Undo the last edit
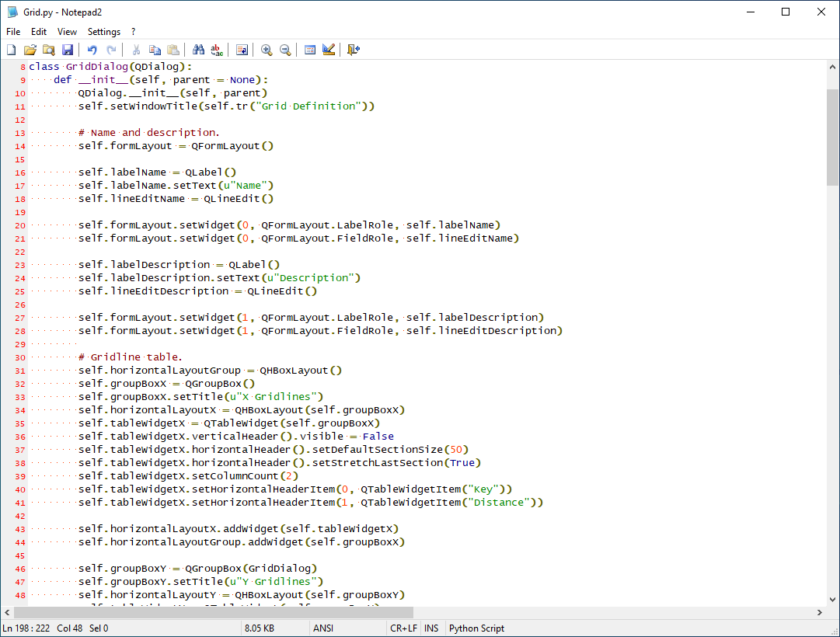Image resolution: width=840 pixels, height=637 pixels. point(92,50)
